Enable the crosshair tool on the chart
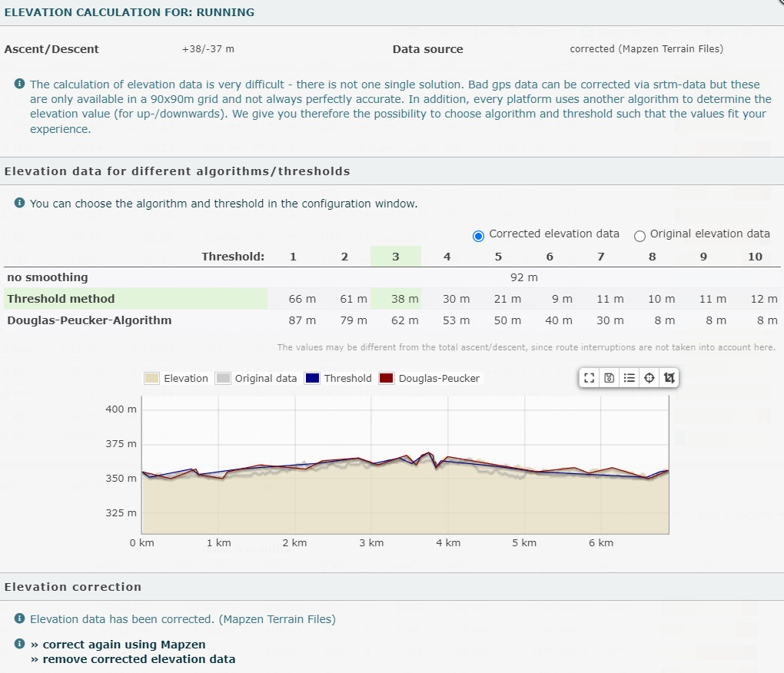Screen dimensions: 784x673 [x=649, y=378]
